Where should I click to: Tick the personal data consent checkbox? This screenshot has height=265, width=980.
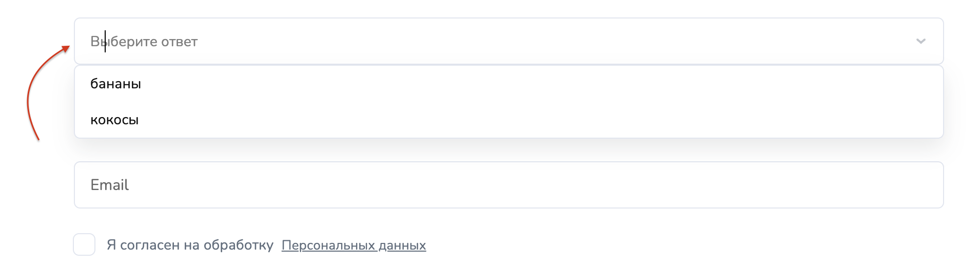click(x=84, y=244)
